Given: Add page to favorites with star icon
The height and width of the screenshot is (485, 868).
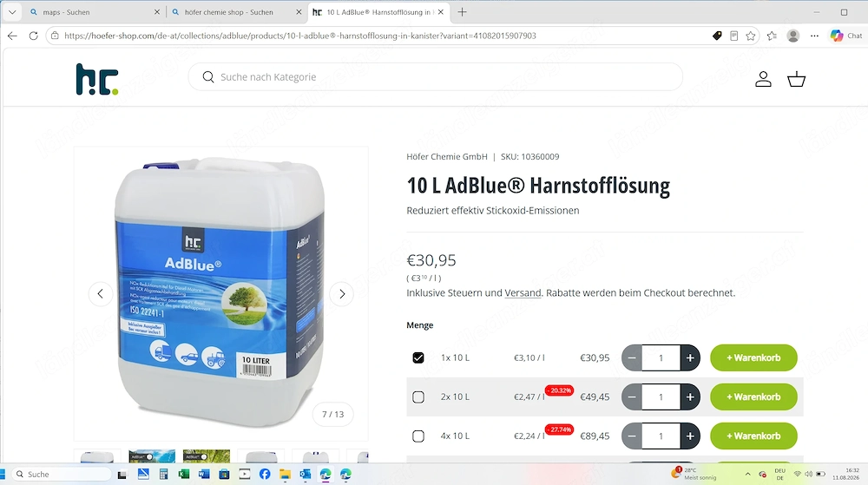Looking at the screenshot, I should tap(751, 36).
